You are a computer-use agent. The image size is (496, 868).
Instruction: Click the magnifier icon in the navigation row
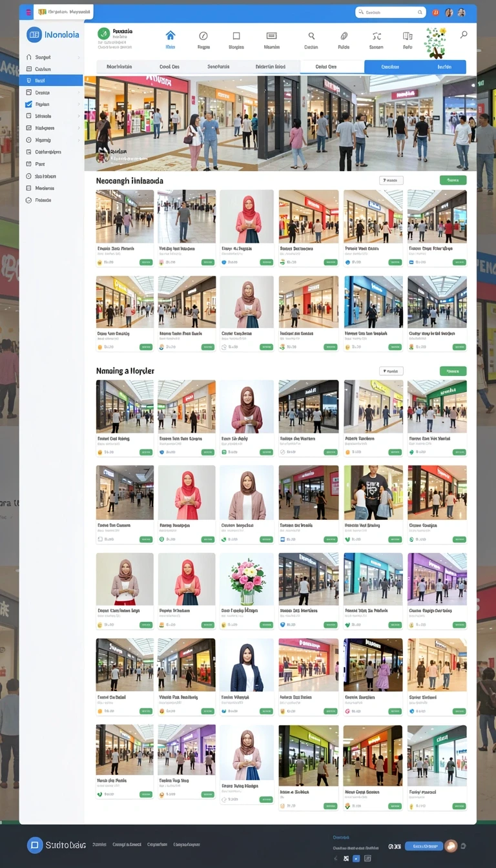311,36
